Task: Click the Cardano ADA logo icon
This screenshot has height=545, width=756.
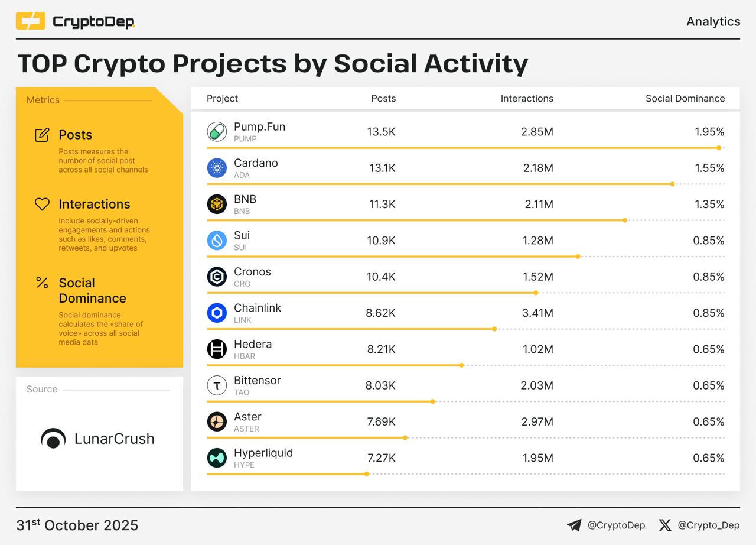Action: [217, 168]
